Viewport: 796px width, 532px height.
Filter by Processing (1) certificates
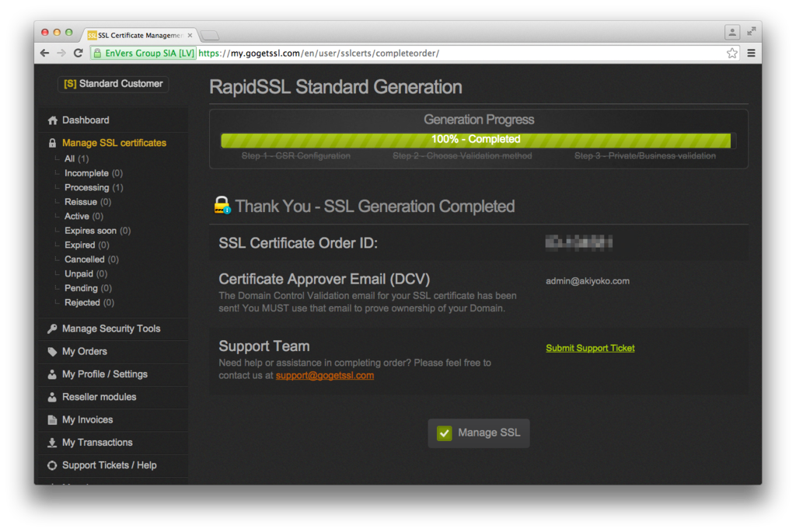tap(94, 188)
